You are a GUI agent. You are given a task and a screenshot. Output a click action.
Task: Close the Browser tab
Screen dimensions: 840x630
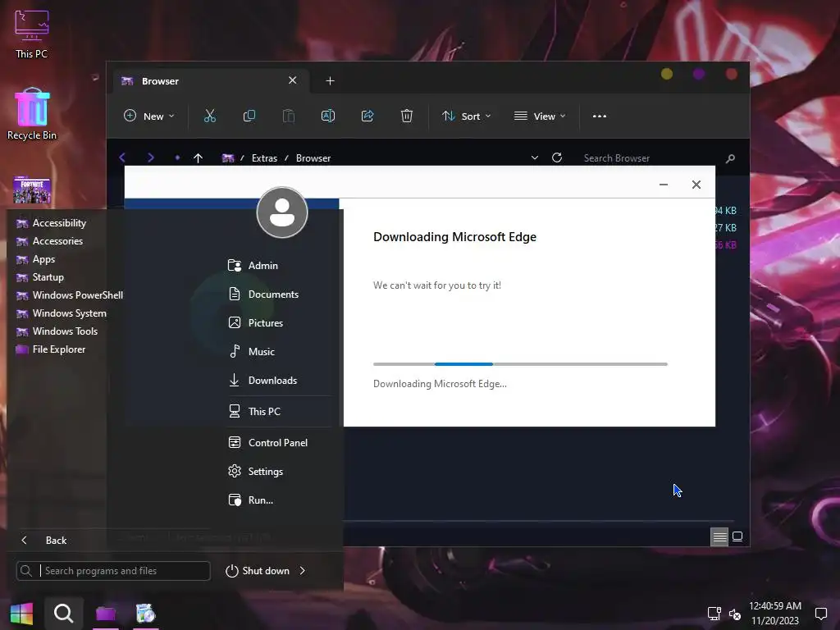pos(293,80)
